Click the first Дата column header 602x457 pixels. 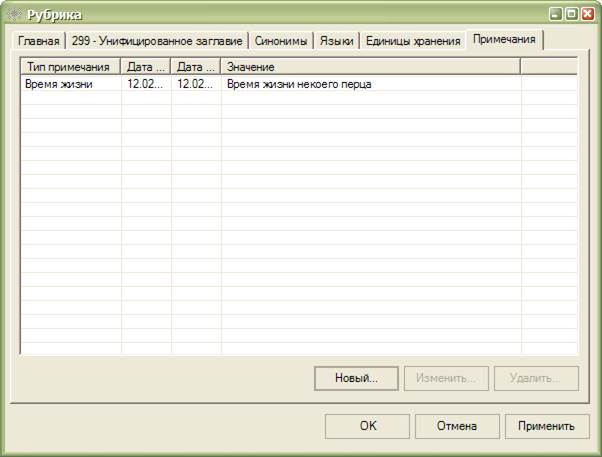coord(146,66)
